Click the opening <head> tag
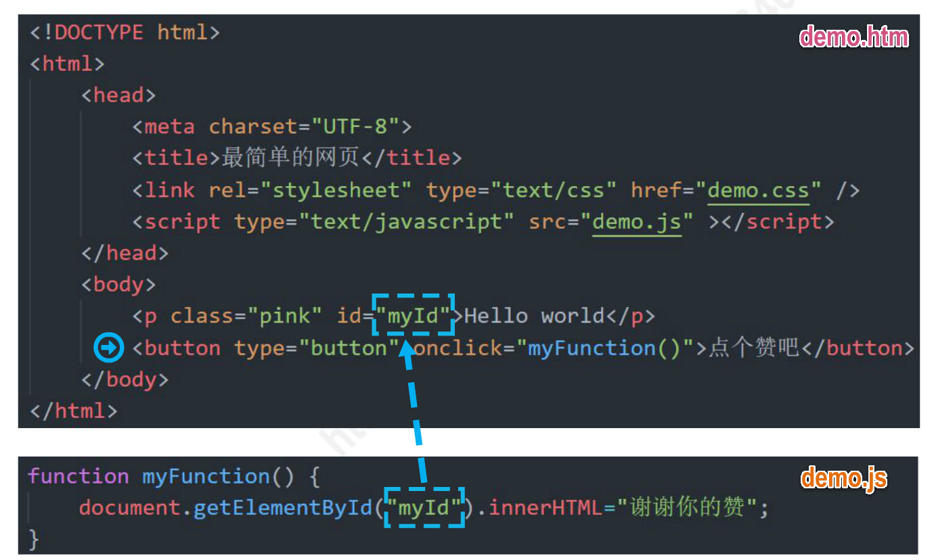The width and height of the screenshot is (934, 560). (118, 95)
